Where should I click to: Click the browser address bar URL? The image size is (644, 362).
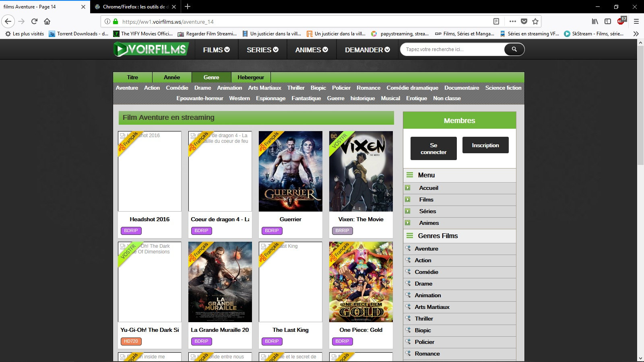point(168,22)
